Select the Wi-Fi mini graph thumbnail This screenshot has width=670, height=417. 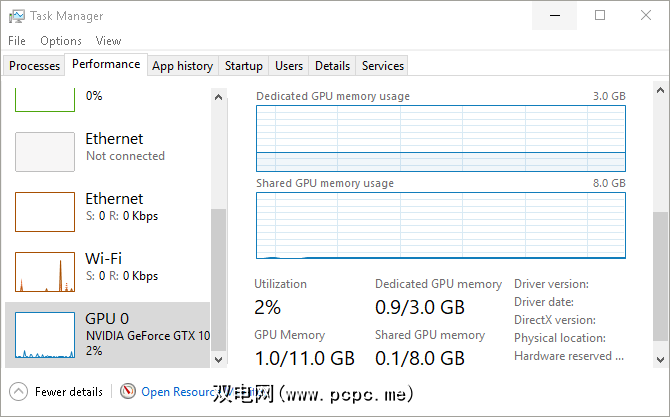45,272
